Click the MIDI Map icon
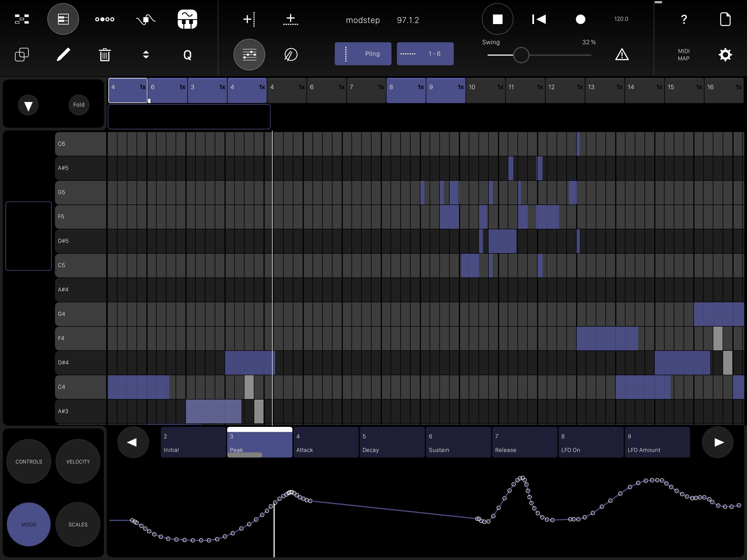Image resolution: width=747 pixels, height=560 pixels. pyautogui.click(x=684, y=54)
